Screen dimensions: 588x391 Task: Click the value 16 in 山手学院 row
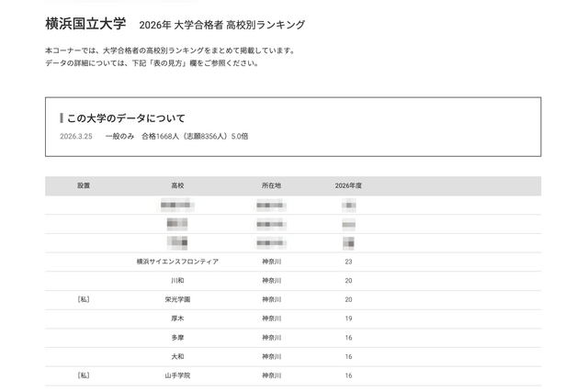(x=348, y=375)
